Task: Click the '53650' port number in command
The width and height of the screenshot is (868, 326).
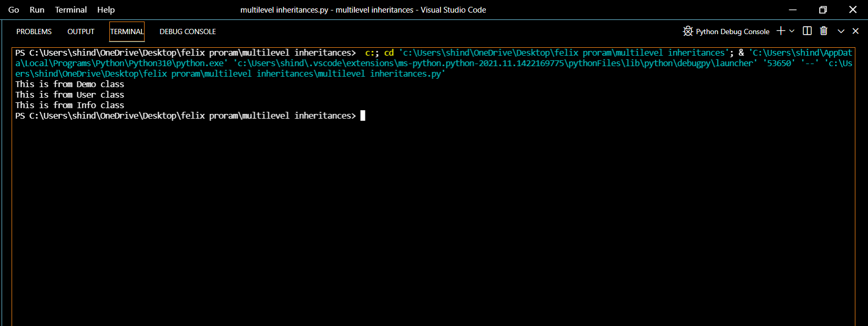Action: 779,63
